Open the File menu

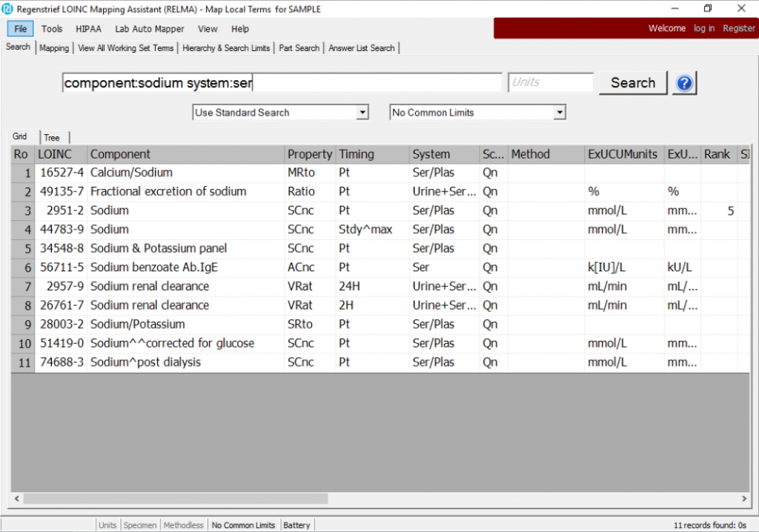(20, 29)
